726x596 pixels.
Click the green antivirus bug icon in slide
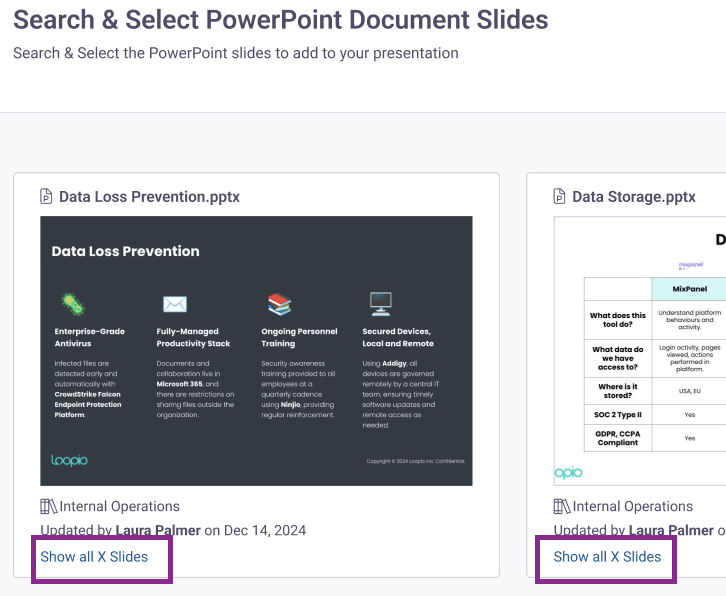click(x=73, y=304)
